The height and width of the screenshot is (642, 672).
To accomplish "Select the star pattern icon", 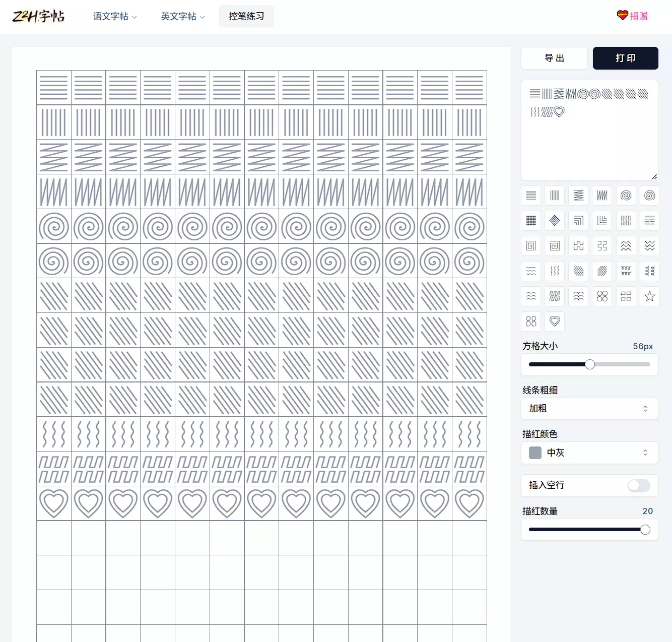I will (x=649, y=296).
